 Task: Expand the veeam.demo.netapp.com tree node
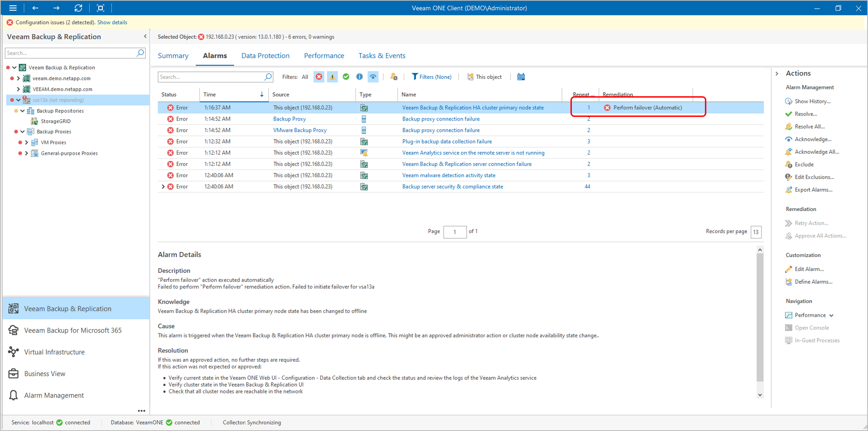pos(19,79)
